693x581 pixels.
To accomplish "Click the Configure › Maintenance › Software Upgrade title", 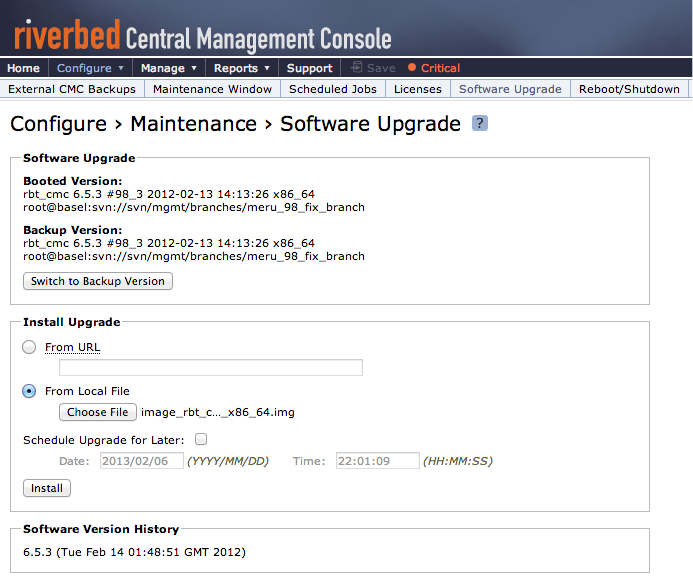I will point(236,124).
